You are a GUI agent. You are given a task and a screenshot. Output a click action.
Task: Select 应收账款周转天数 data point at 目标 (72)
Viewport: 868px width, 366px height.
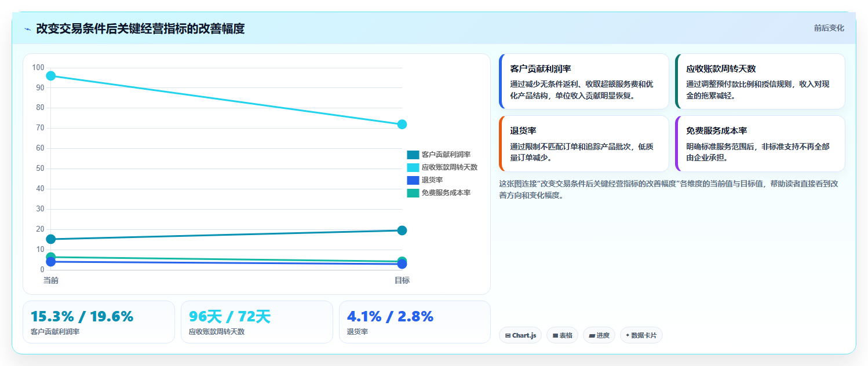[x=402, y=125]
